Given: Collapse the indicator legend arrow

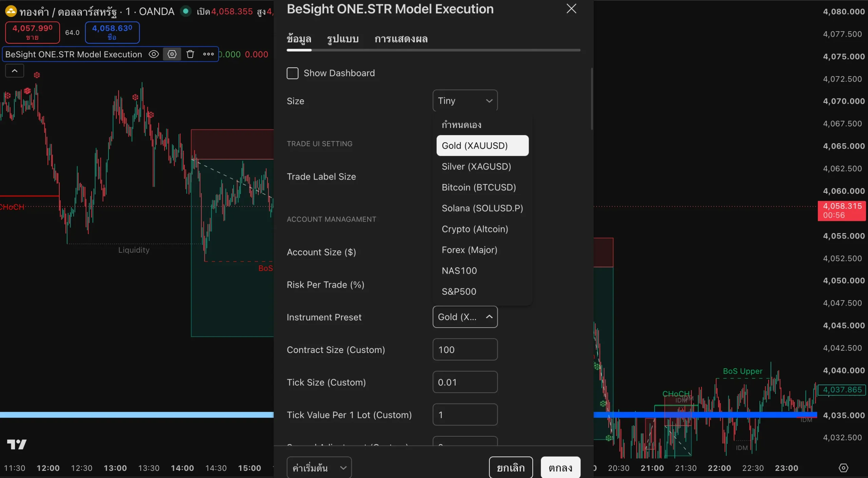Looking at the screenshot, I should tap(15, 71).
